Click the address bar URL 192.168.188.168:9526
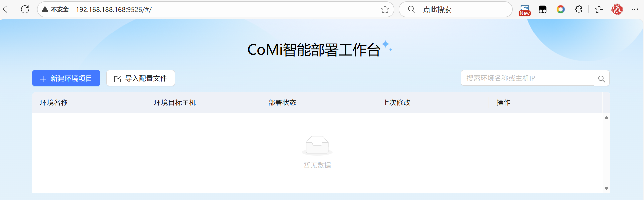Image resolution: width=644 pixels, height=200 pixels. [x=114, y=10]
